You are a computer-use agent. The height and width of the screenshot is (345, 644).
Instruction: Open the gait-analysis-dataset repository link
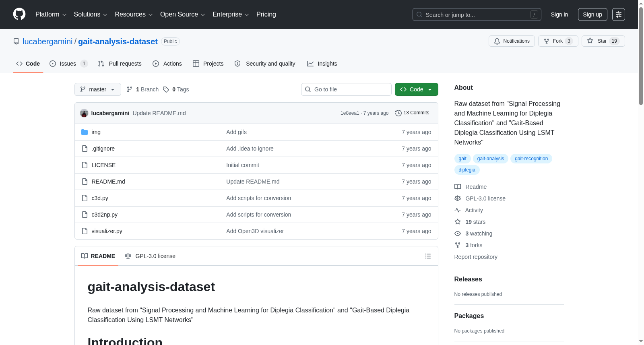click(118, 41)
